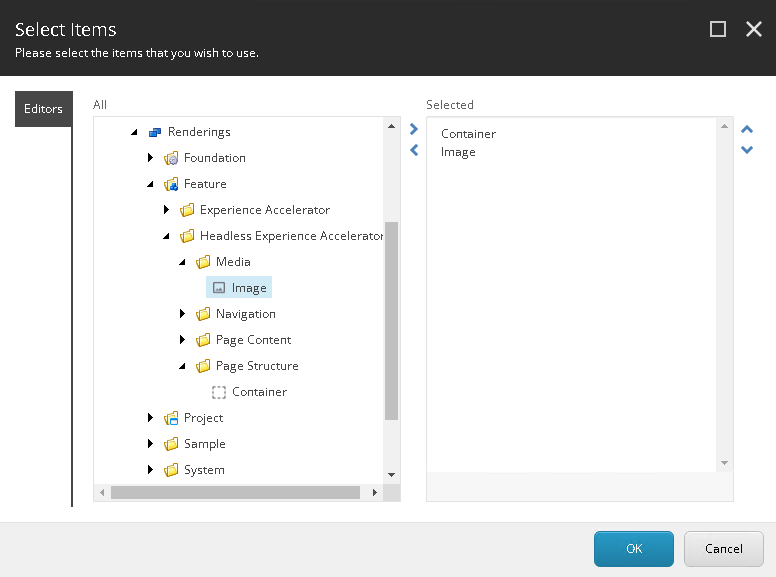Image resolution: width=776 pixels, height=577 pixels.
Task: Click the tree's scroll right arrow
Action: tap(375, 492)
